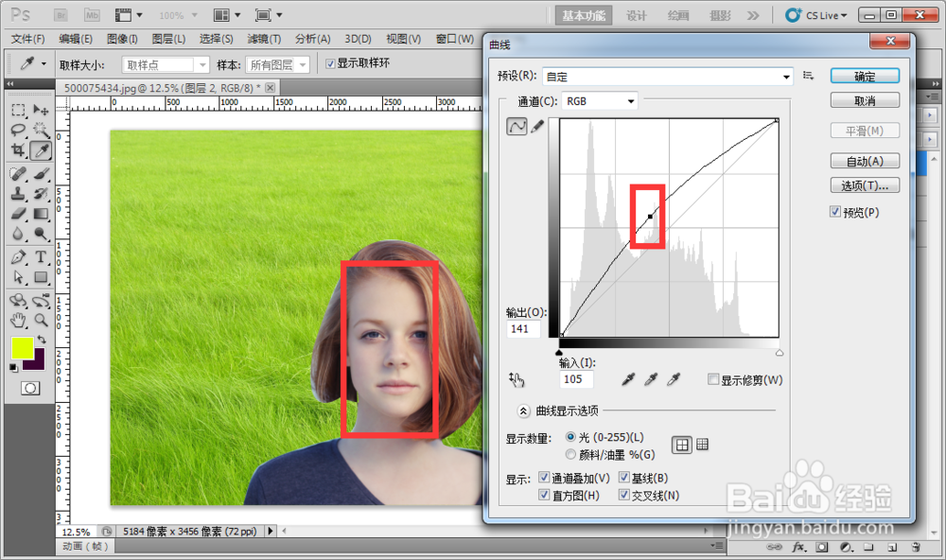Switch to detailed grid in Curves
The image size is (946, 560).
[702, 445]
